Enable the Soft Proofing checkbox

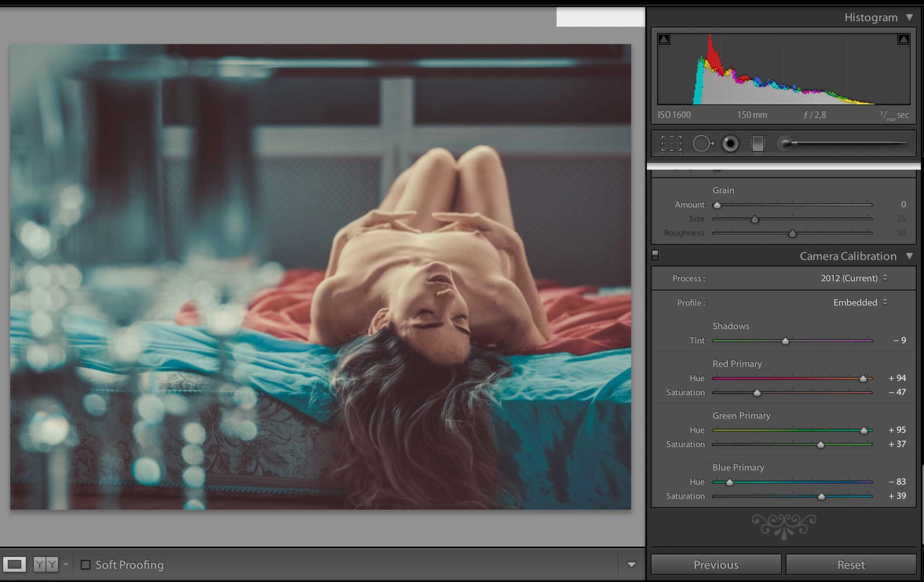click(85, 564)
